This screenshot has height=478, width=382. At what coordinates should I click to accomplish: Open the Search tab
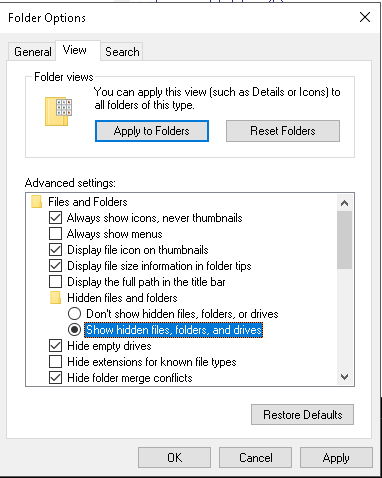tap(122, 52)
